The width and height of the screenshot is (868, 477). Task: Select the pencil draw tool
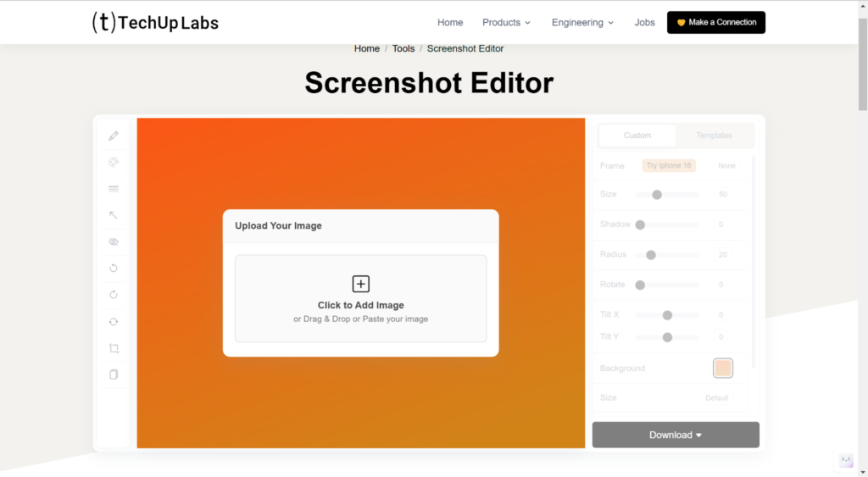point(114,136)
